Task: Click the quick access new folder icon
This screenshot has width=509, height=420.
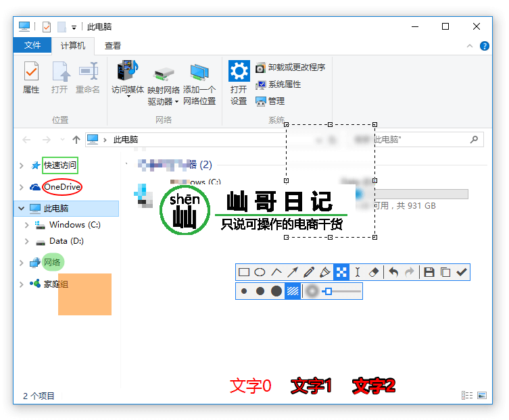Action: [62, 27]
